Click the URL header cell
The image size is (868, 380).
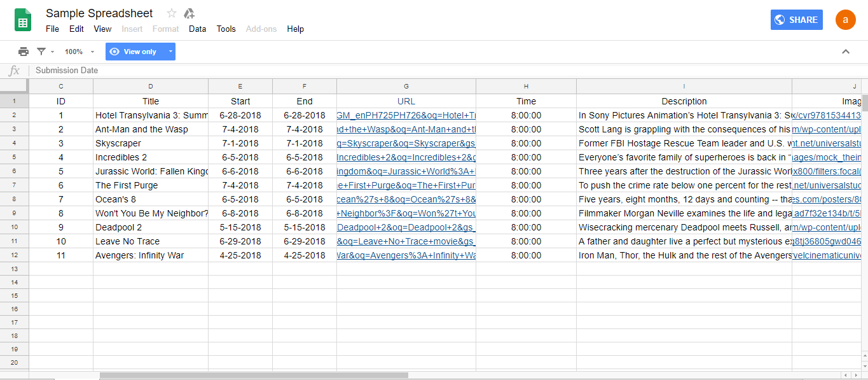pyautogui.click(x=406, y=101)
